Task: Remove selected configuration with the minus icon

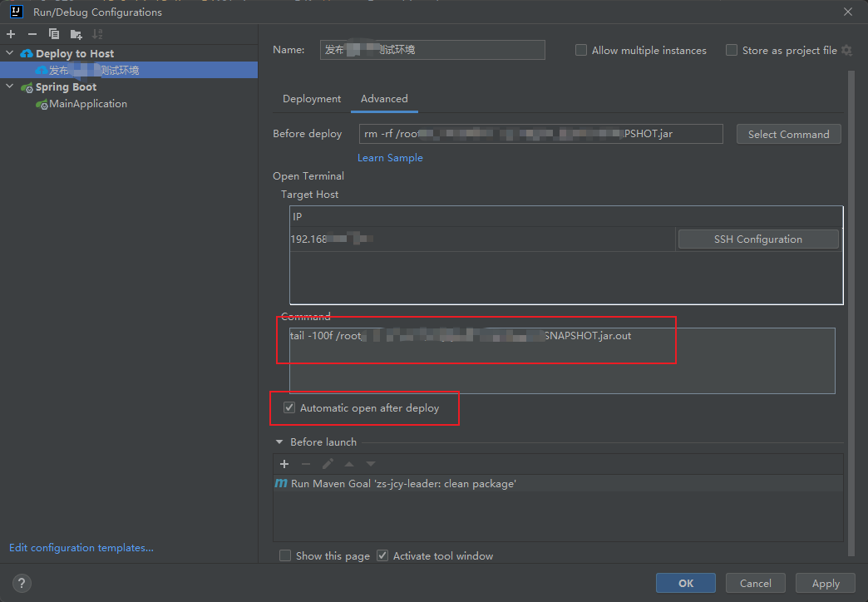Action: tap(32, 34)
